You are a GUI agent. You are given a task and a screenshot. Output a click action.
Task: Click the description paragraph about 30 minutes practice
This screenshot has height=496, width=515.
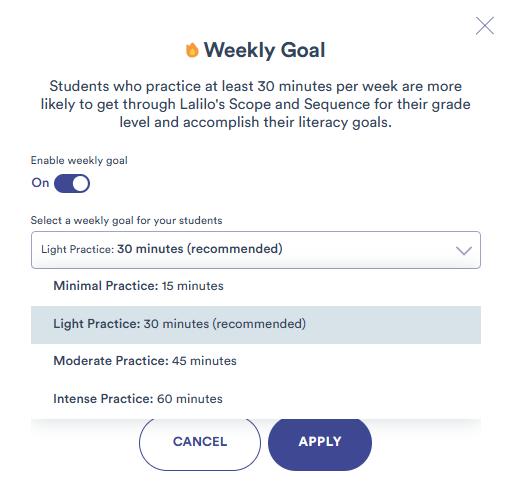click(256, 104)
